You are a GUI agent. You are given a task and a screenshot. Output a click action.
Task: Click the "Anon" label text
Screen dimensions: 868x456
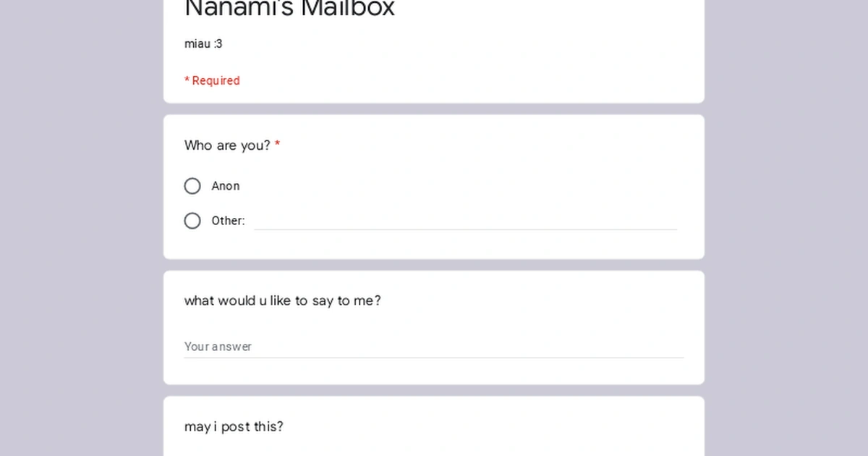pos(226,185)
